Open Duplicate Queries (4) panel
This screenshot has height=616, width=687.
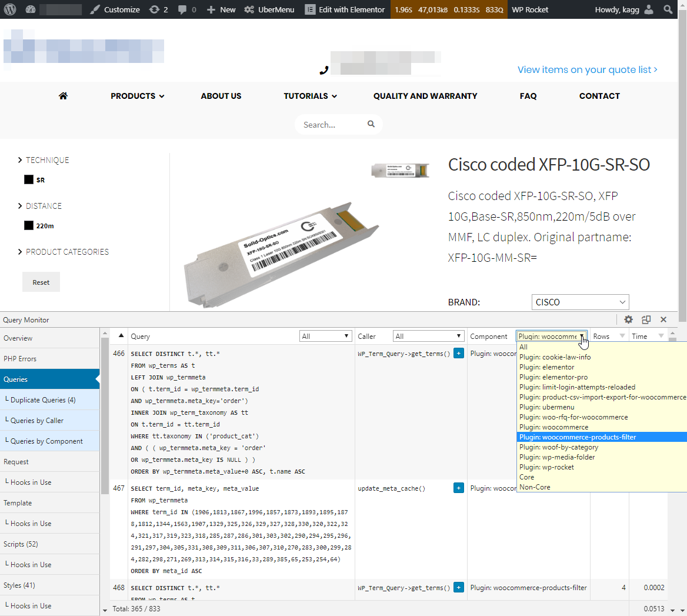[49, 400]
